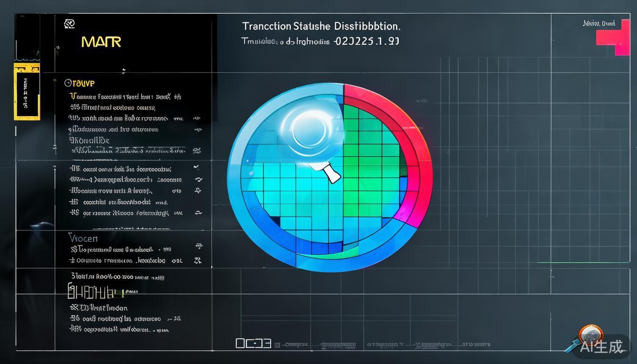Click the right-side marker on the third list row under Orauve
637x364 pixels.
click(x=197, y=118)
